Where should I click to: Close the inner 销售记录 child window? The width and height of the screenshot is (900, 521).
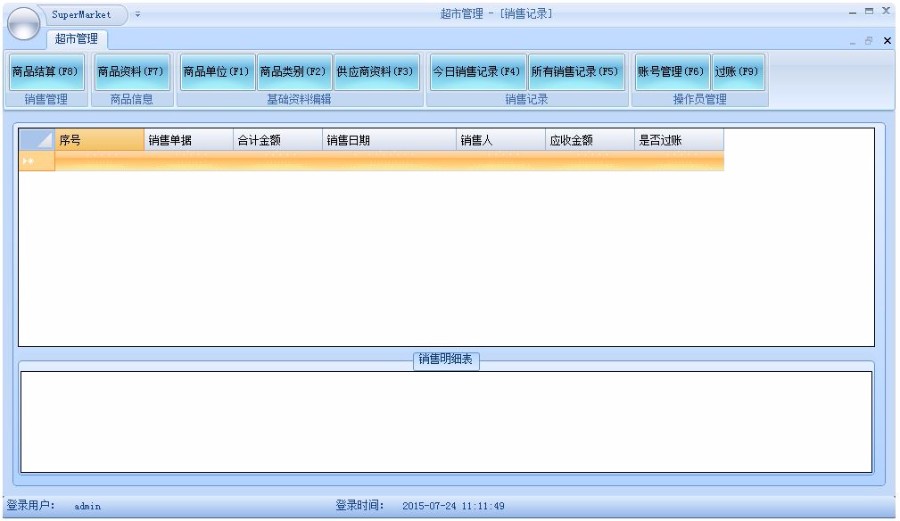point(887,41)
